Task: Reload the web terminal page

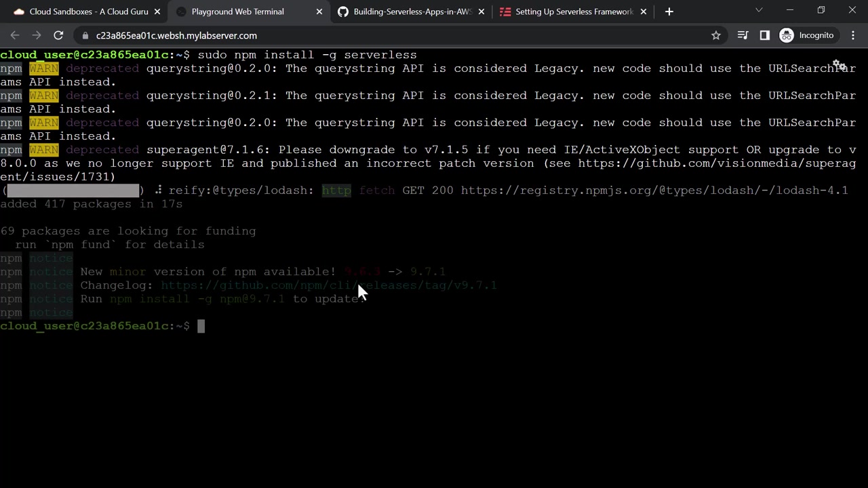Action: (58, 35)
